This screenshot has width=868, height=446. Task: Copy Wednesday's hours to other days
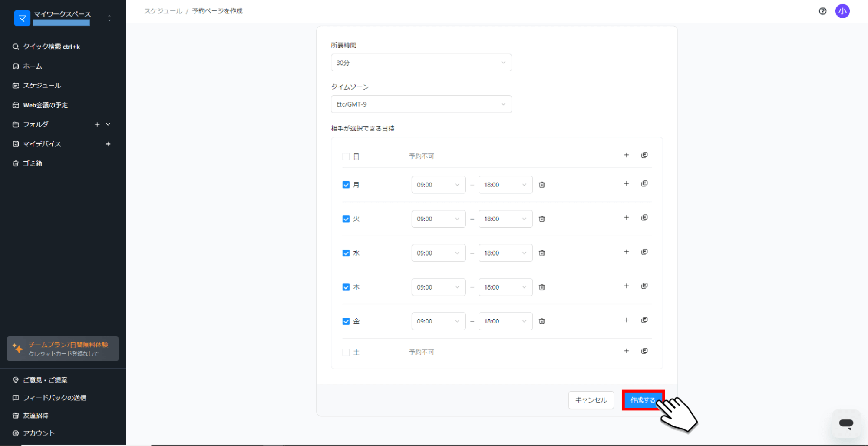coord(644,252)
